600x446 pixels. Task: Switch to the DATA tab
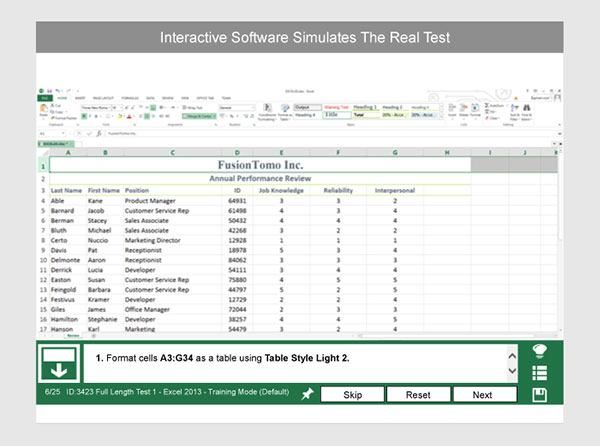(150, 98)
